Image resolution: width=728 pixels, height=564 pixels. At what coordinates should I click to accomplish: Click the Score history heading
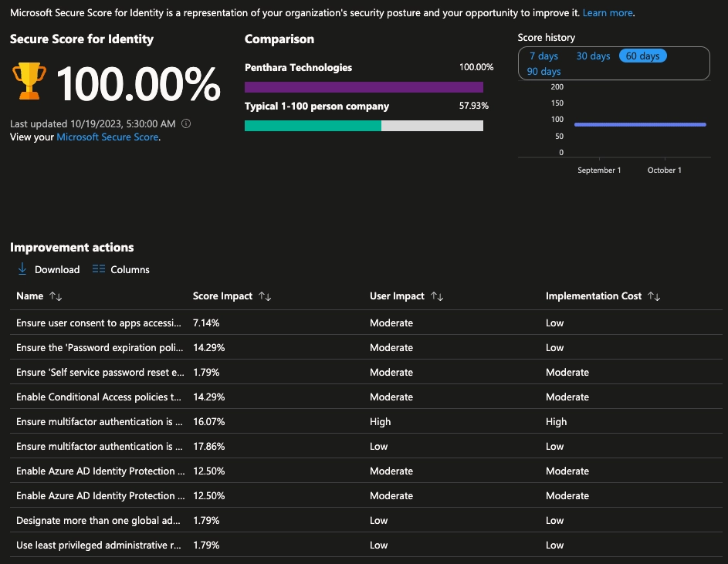coord(547,38)
